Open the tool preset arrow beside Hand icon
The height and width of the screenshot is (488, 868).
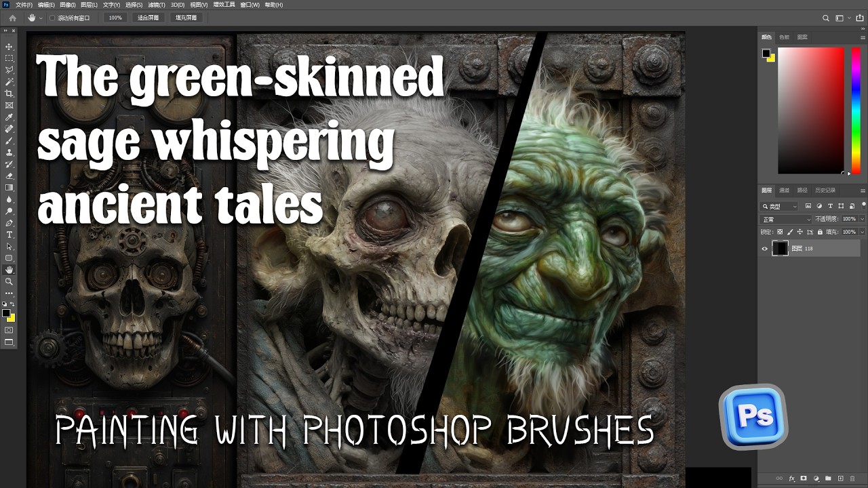(41, 18)
